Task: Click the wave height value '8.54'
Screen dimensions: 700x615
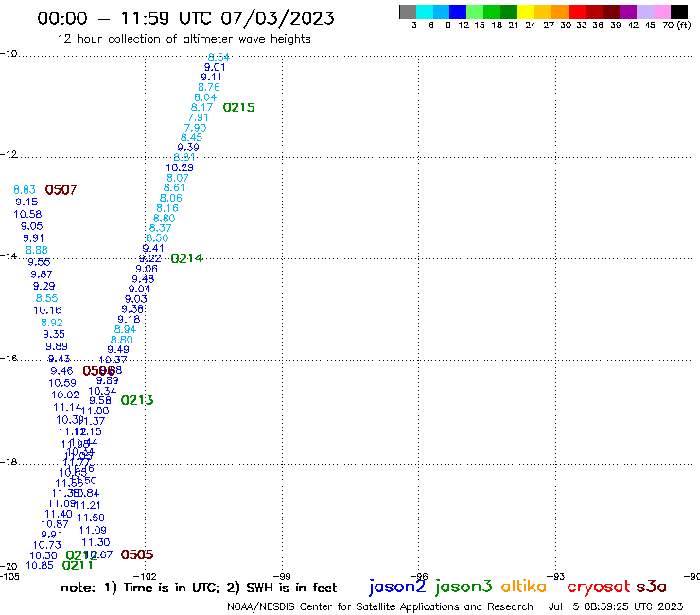Action: click(219, 57)
